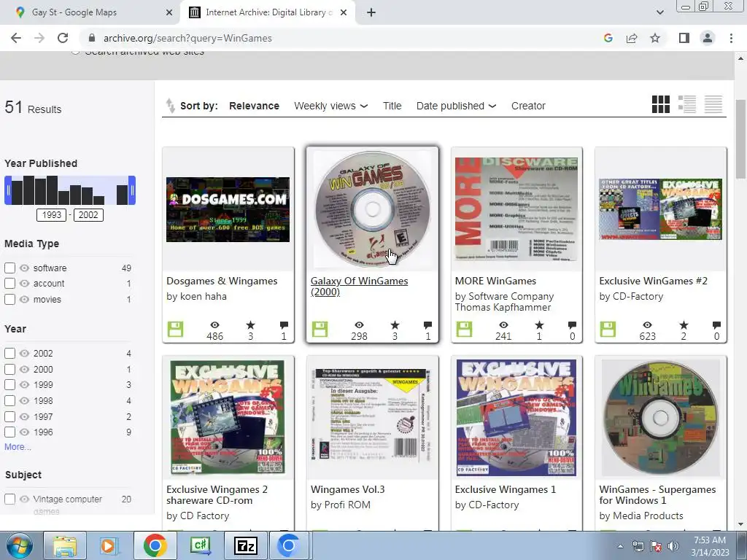Screen dimensions: 747x560
Task: Open Weekly views sort dropdown
Action: [x=330, y=106]
